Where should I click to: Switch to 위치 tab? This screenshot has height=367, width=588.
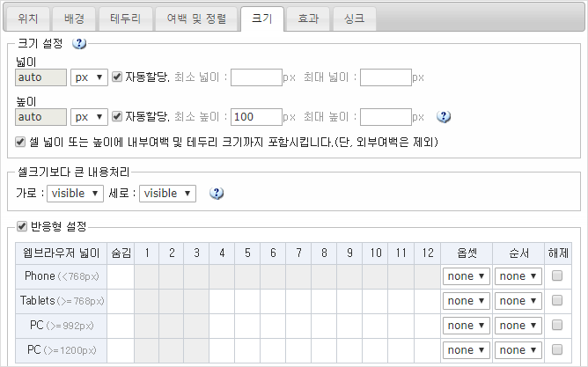pos(28,18)
